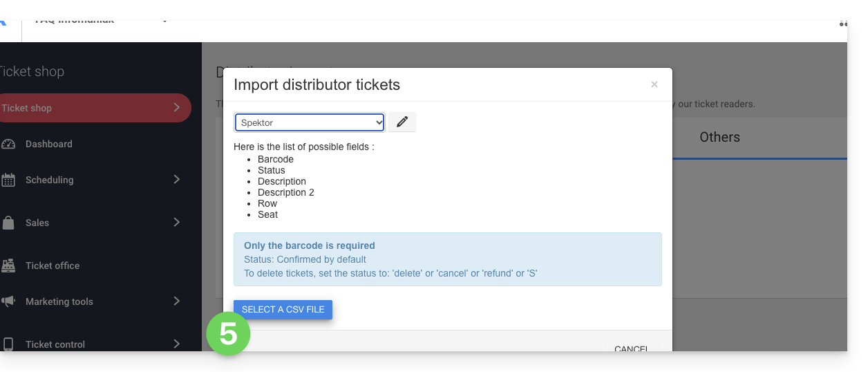Screen dimensions: 868x372
Task: Click the Ticket office cash register icon
Action: click(x=8, y=266)
